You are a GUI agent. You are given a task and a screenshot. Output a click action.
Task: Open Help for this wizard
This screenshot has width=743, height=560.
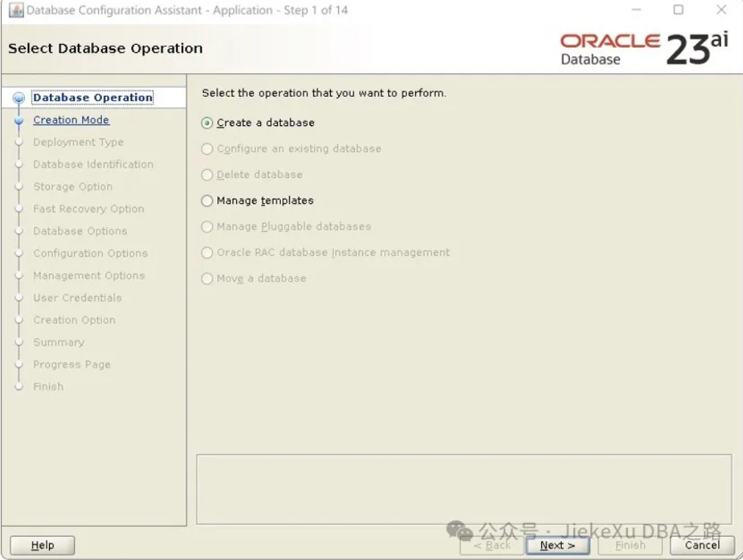(42, 545)
